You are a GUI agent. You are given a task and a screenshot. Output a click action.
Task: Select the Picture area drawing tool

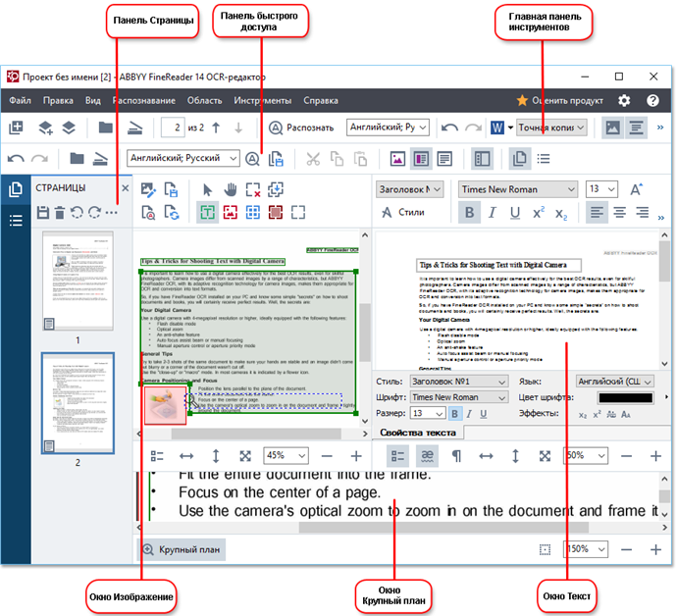[231, 212]
